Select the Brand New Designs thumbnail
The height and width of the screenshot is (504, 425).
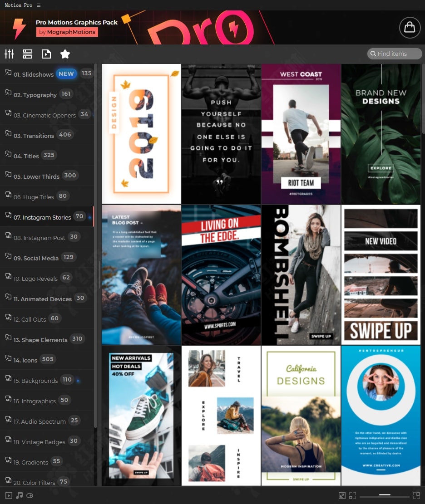381,134
